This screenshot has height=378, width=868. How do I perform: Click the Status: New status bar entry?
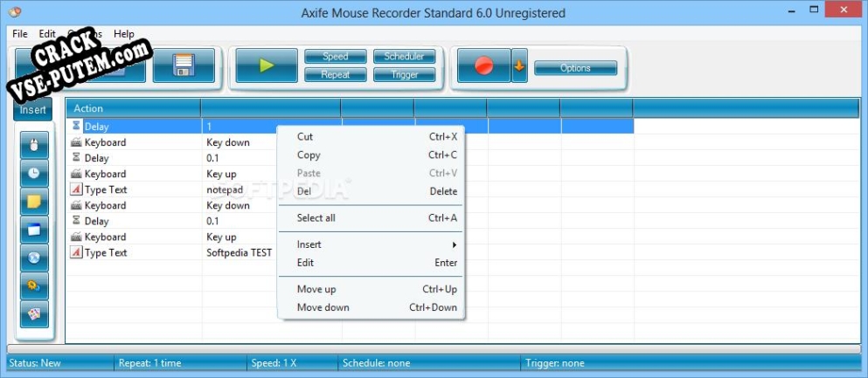pyautogui.click(x=35, y=363)
